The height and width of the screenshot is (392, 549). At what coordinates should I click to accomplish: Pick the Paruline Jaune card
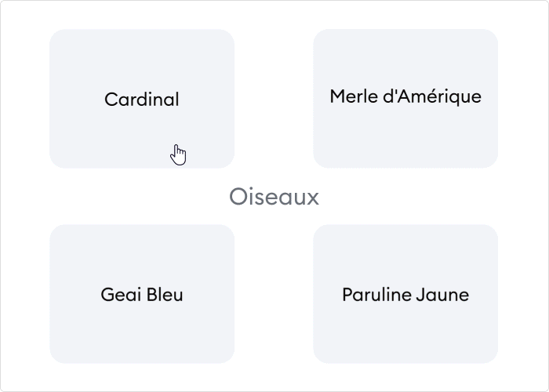click(405, 294)
